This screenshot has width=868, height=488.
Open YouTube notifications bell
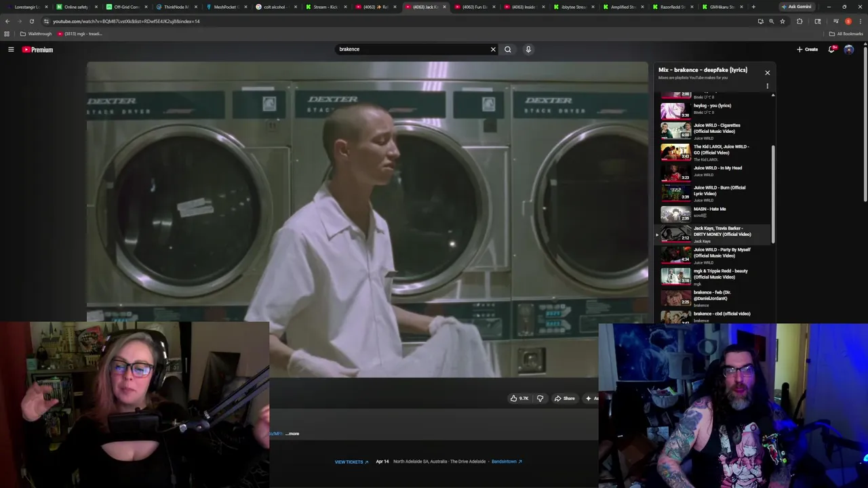(x=832, y=49)
